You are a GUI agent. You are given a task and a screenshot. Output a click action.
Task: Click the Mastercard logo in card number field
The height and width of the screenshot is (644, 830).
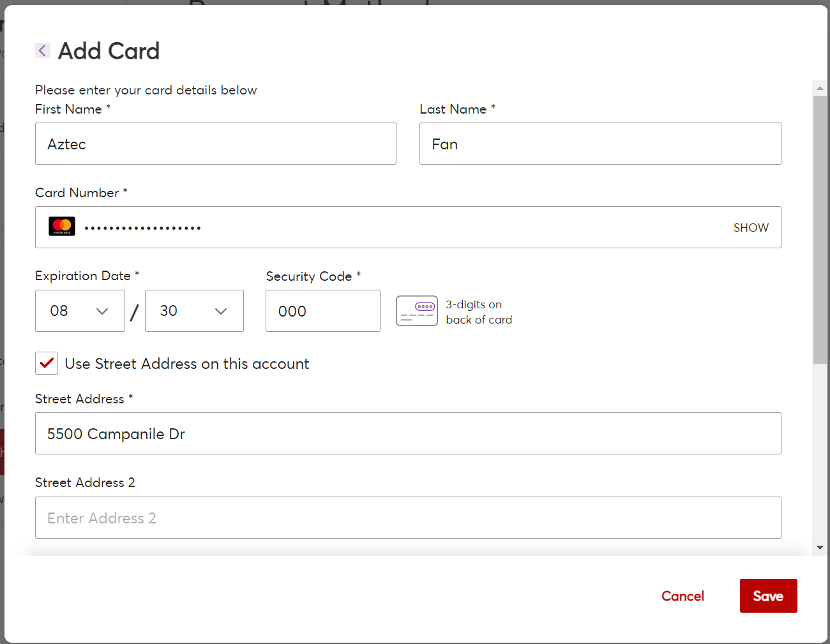point(62,227)
